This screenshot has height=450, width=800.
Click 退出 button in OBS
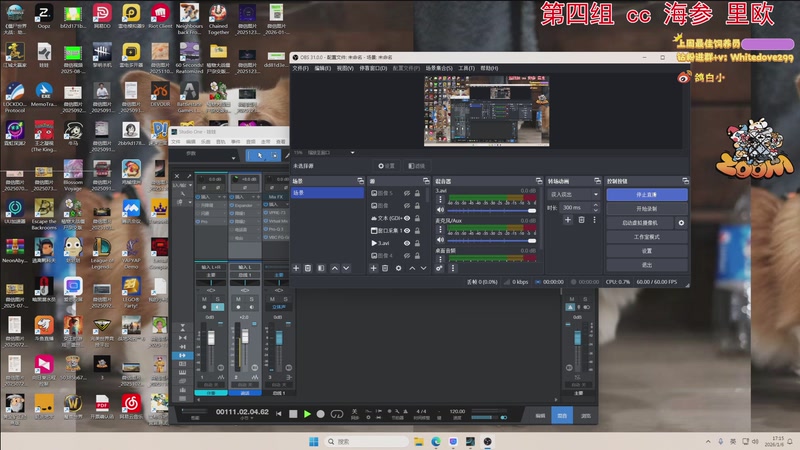pyautogui.click(x=647, y=265)
